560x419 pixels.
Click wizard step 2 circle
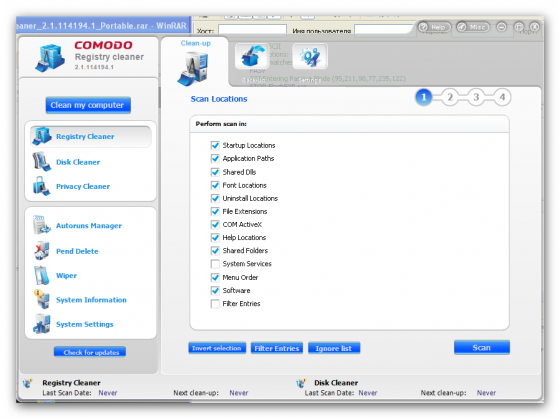tap(450, 97)
